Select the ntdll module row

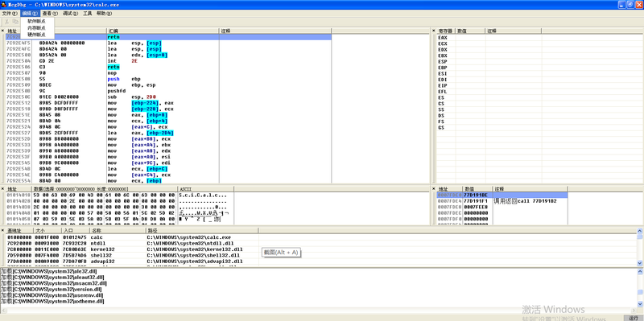point(132,244)
